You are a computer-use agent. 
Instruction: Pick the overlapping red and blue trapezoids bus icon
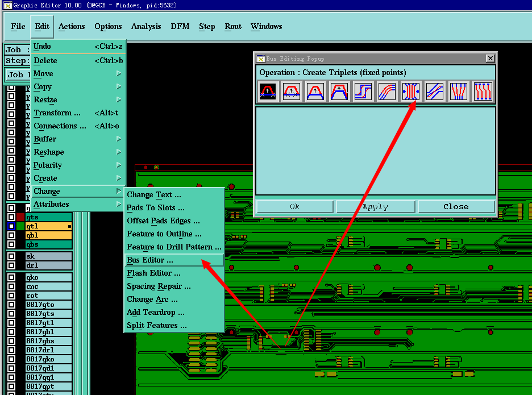click(339, 92)
